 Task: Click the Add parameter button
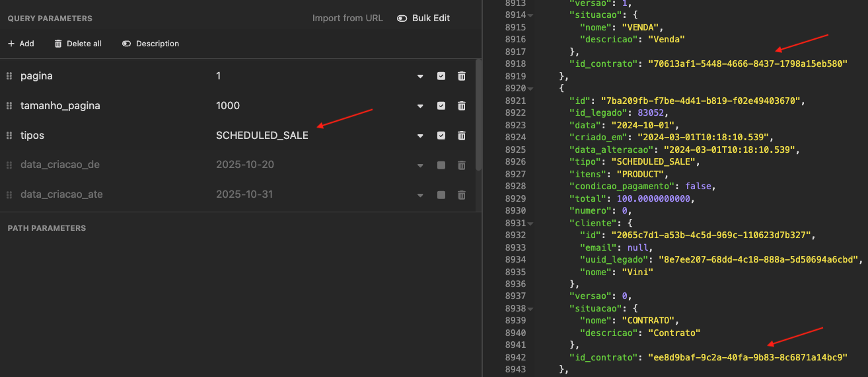pos(20,44)
